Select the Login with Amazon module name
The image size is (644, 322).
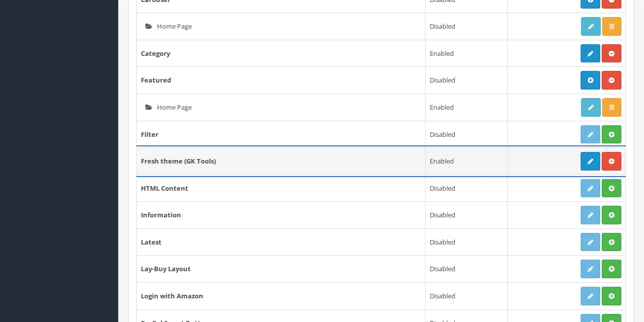tap(172, 296)
